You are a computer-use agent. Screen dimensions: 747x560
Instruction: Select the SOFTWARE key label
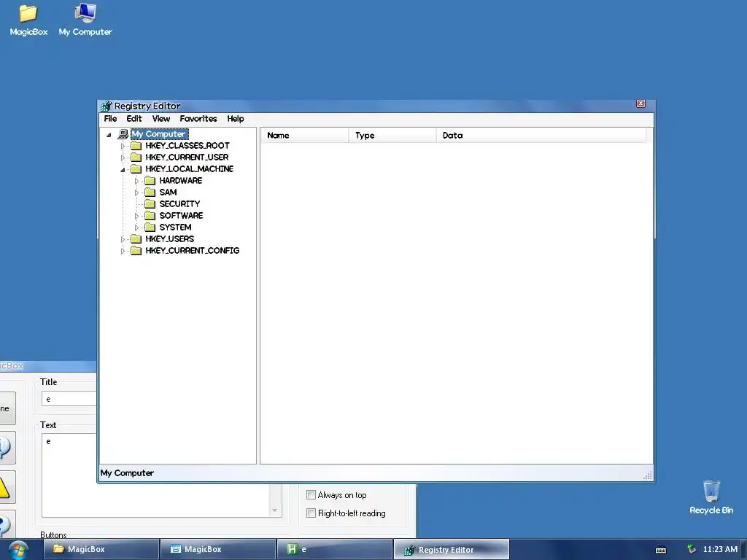tap(181, 216)
